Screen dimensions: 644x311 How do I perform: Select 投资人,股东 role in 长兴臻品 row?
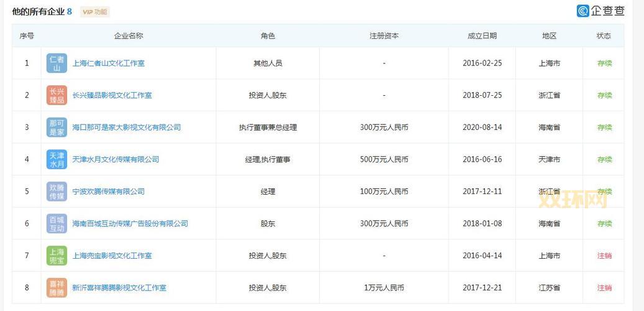tap(268, 95)
